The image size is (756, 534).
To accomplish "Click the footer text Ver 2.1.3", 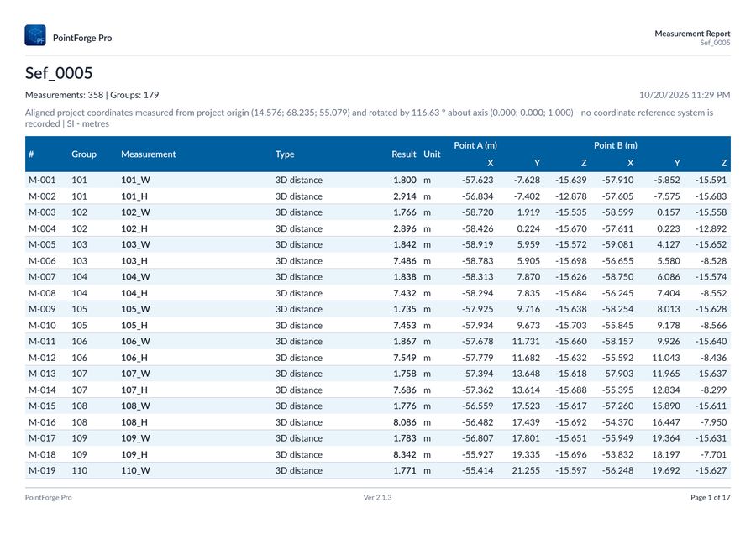I will tap(377, 497).
